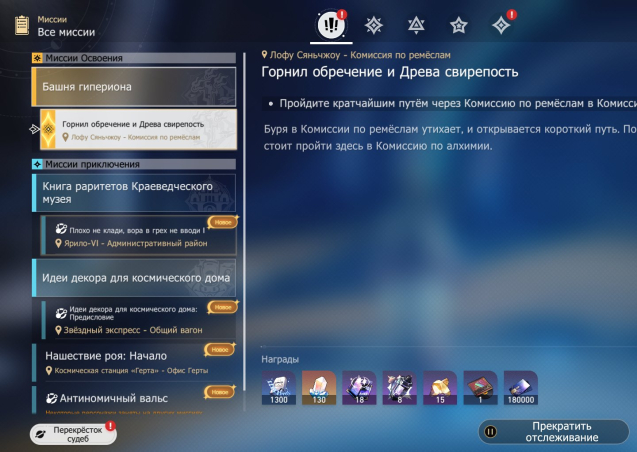The height and width of the screenshot is (452, 637).
Task: Switch to the second mission category tab
Action: [x=373, y=25]
